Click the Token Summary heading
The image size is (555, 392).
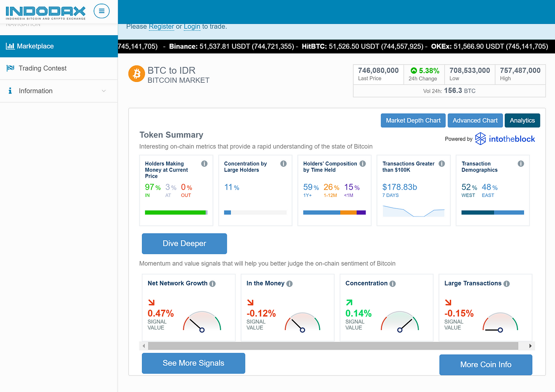click(x=171, y=135)
